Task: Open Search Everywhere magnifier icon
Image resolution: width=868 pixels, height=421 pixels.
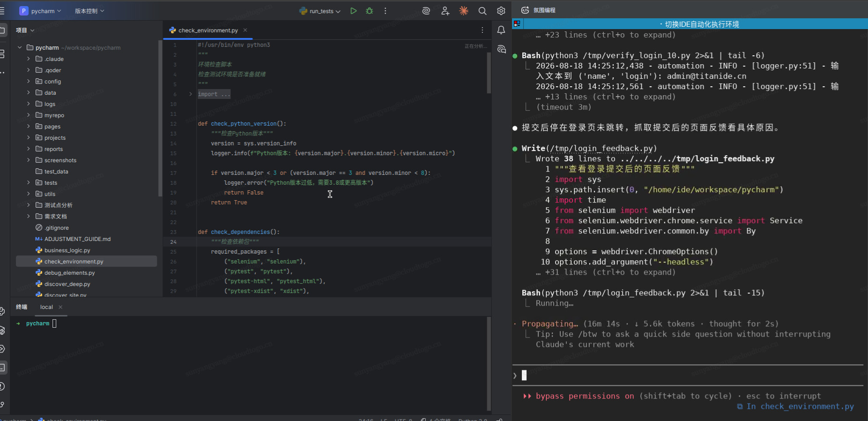Action: (482, 11)
